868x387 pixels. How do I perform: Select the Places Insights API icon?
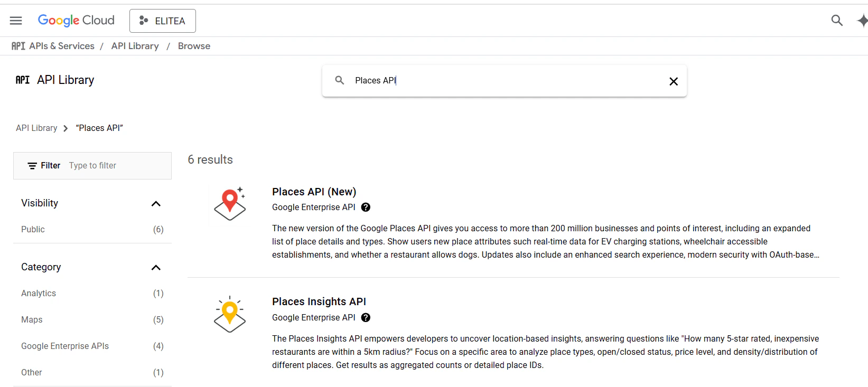[229, 313]
